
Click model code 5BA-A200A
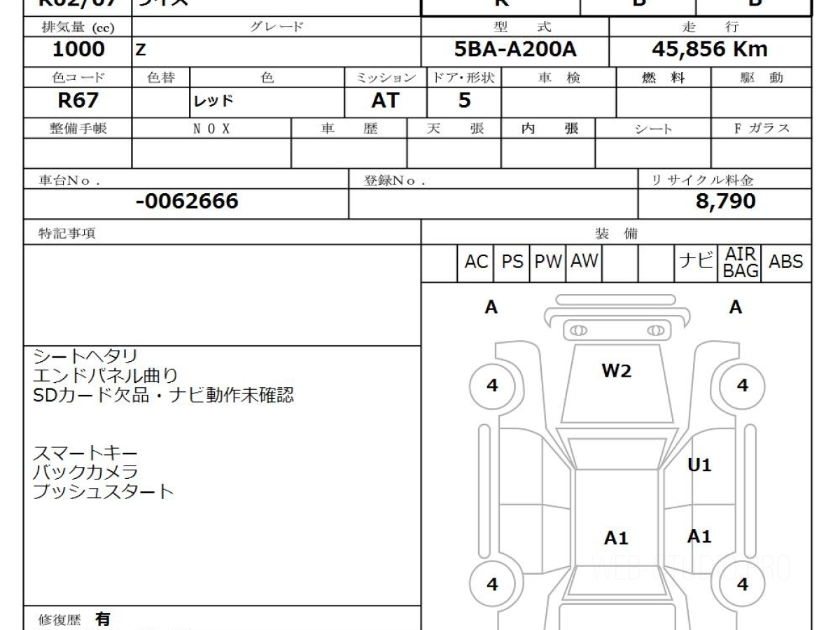[x=516, y=50]
